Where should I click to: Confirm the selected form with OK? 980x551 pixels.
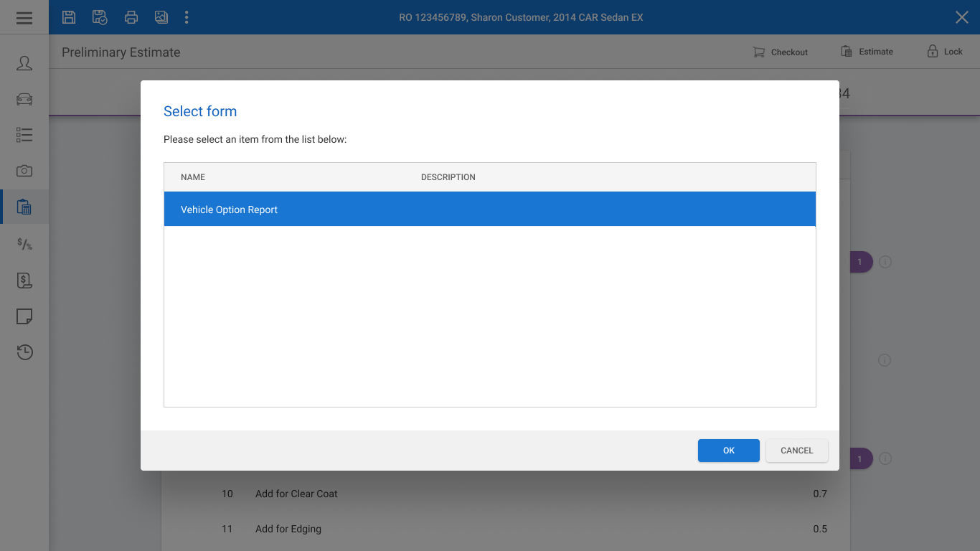point(728,450)
